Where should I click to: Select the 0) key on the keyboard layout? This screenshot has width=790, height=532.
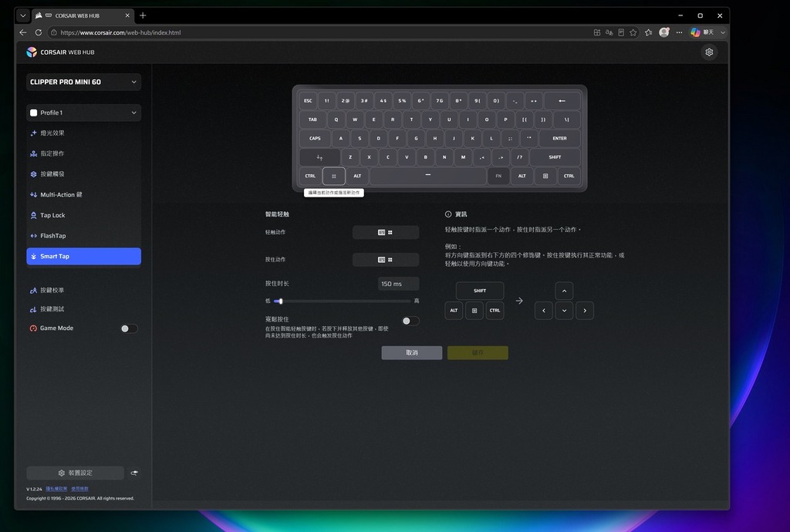pyautogui.click(x=496, y=101)
